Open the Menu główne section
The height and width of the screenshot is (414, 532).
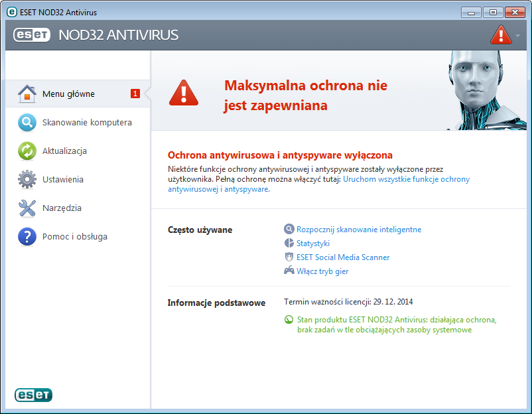[78, 94]
